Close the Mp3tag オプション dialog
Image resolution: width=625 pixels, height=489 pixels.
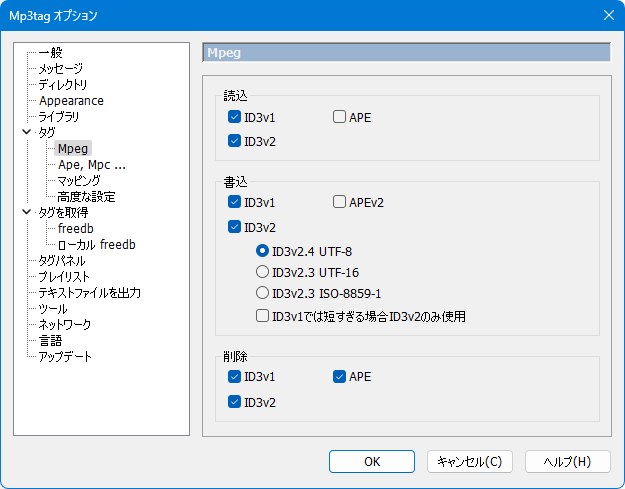(608, 15)
